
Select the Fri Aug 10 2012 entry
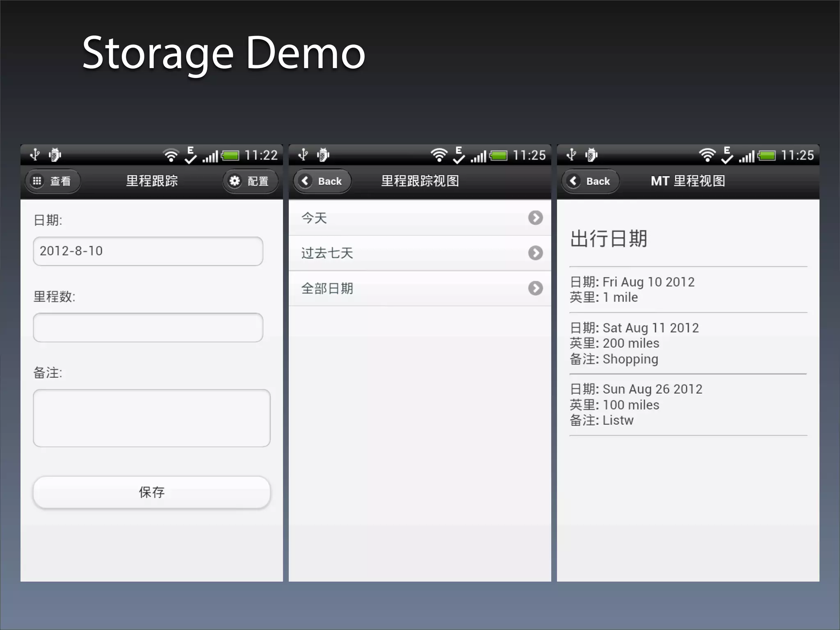click(688, 290)
